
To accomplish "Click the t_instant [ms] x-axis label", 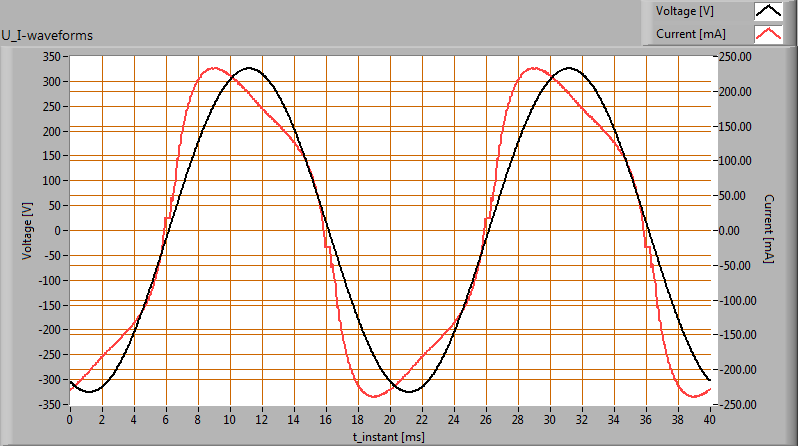I will [x=388, y=437].
